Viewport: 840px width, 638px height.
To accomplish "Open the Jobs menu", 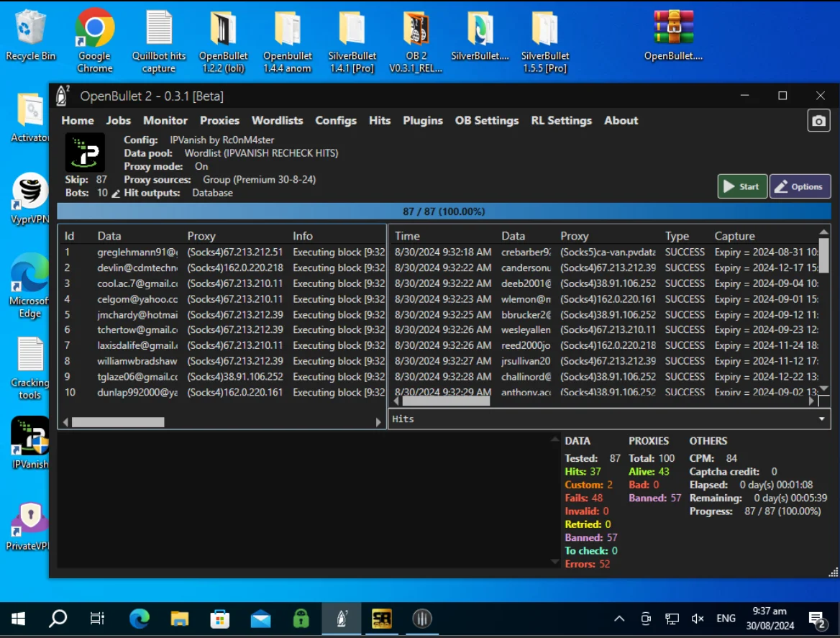I will pos(119,121).
